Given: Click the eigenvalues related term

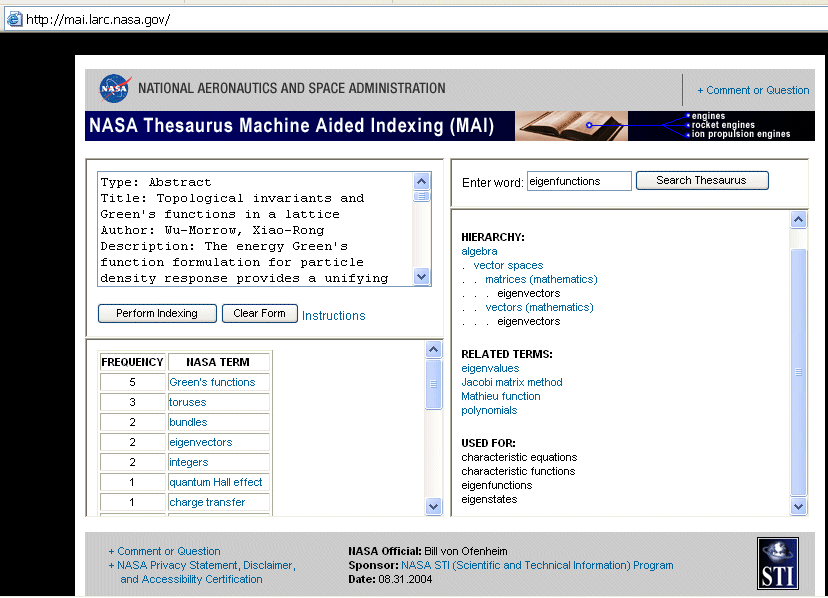Looking at the screenshot, I should click(x=490, y=368).
